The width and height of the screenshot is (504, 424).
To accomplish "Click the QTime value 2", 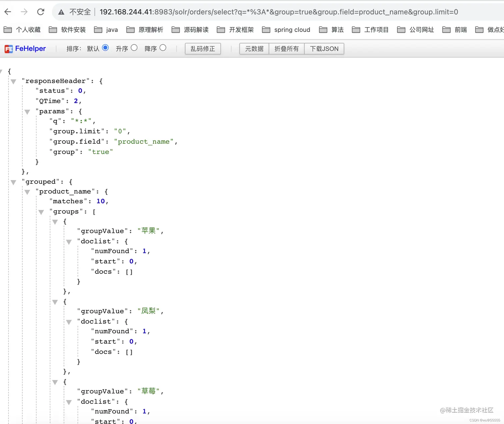I will (x=76, y=101).
